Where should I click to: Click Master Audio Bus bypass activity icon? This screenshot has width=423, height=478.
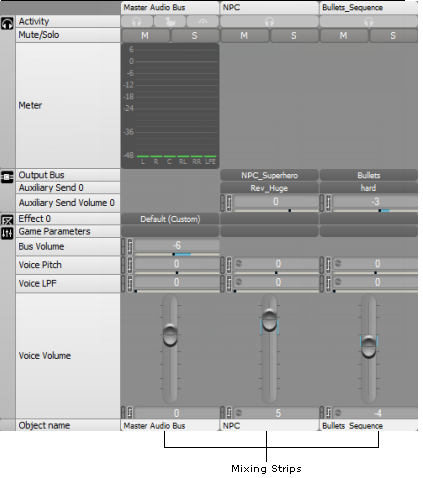click(x=203, y=22)
